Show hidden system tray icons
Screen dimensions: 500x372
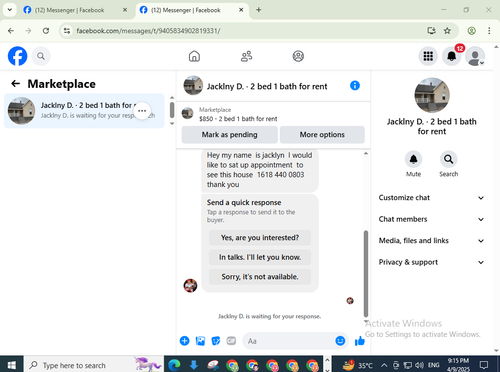pyautogui.click(x=384, y=365)
